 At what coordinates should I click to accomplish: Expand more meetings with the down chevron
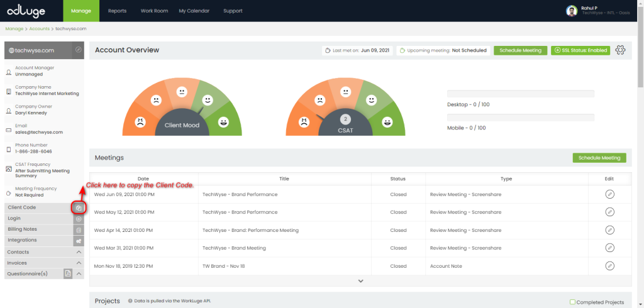360,281
